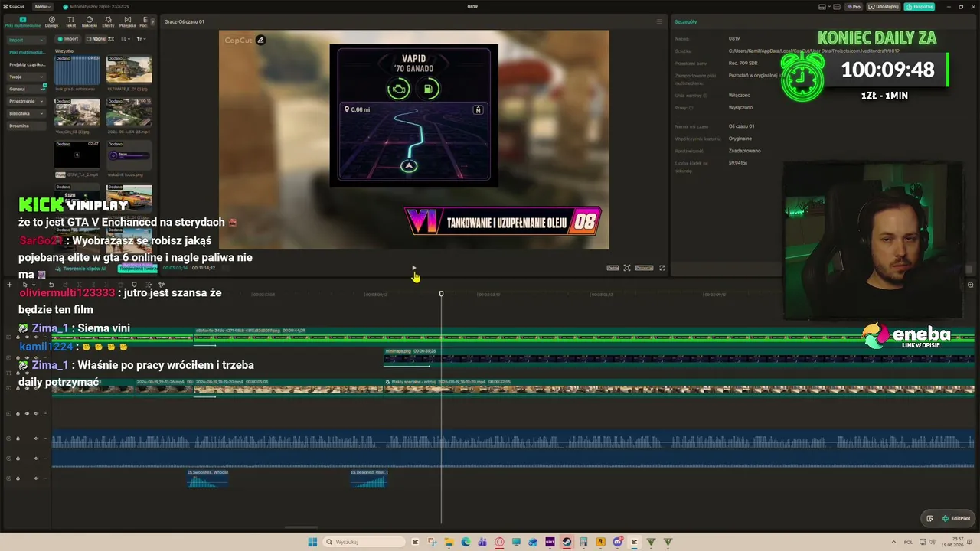Maximize the preview with the fullscreen icon
The height and width of the screenshot is (551, 980).
click(x=662, y=268)
